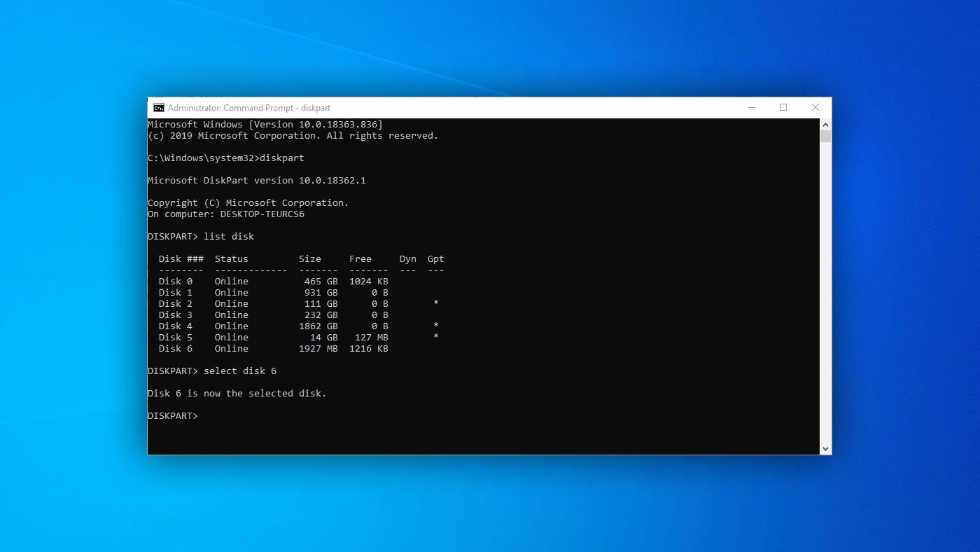The width and height of the screenshot is (980, 552).
Task: Click the 'select disk 6' command text
Action: [x=240, y=371]
